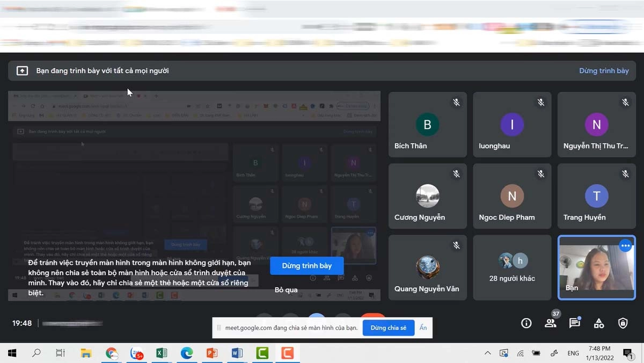Screen dimensions: 644x363
Task: Open more options on your video tile
Action: [x=625, y=245]
